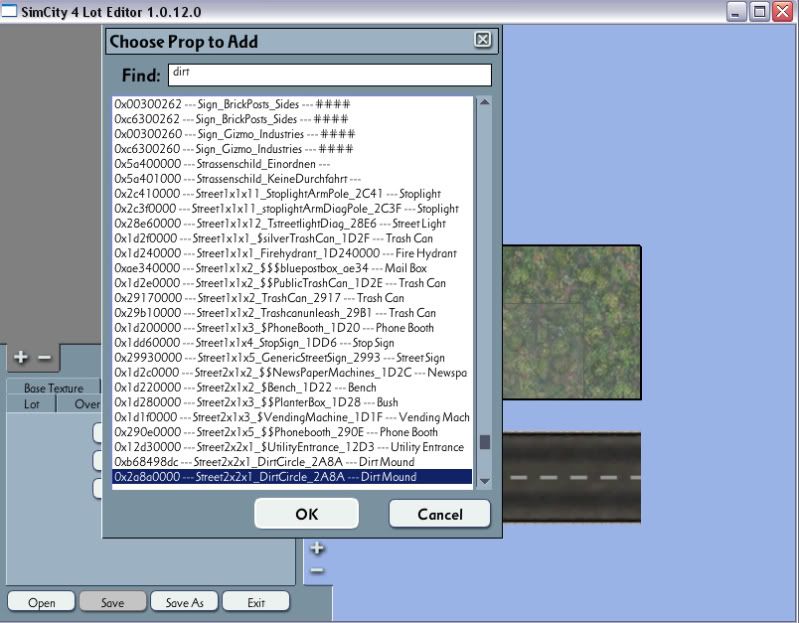799x623 pixels.
Task: Select $VendingMachine_1D1F prop
Action: [292, 417]
